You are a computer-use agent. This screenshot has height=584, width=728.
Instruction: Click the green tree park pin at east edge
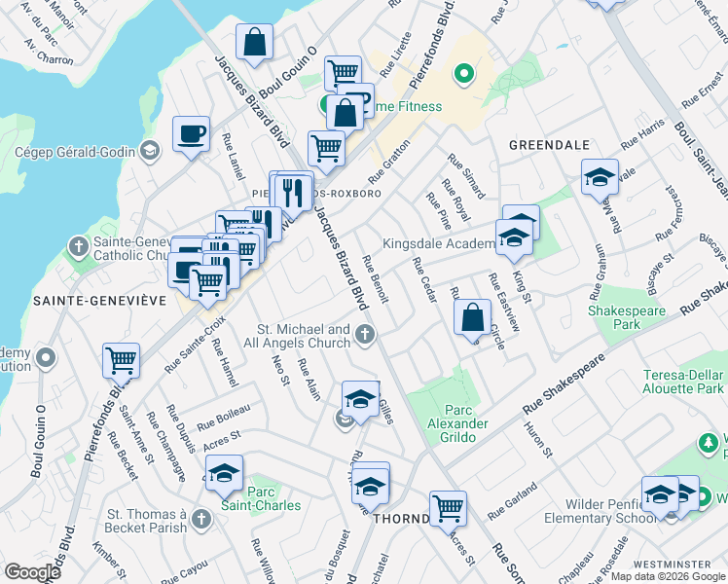point(708,443)
